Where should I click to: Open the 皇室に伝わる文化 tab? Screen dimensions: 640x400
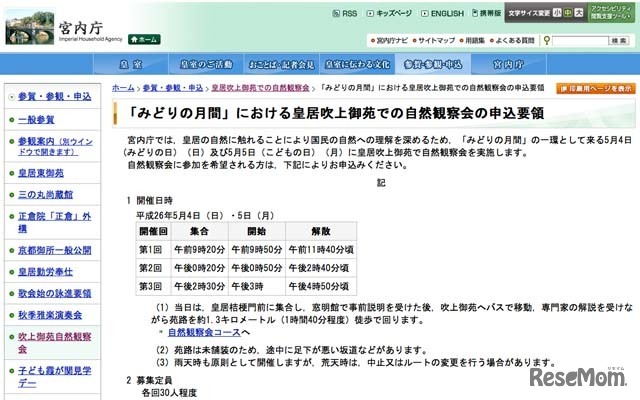pos(357,64)
